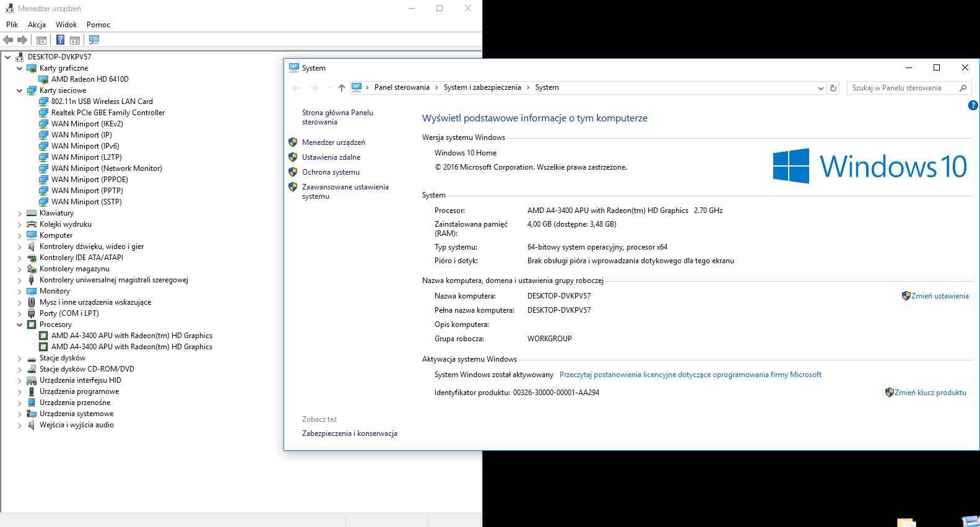
Task: Select WAN Miniport (IKEv2) adapter
Action: tap(87, 124)
